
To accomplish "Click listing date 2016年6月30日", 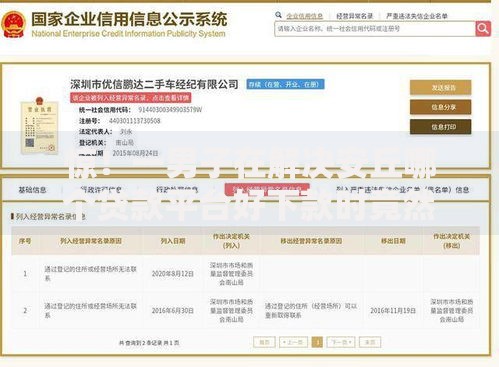I will click(173, 311).
